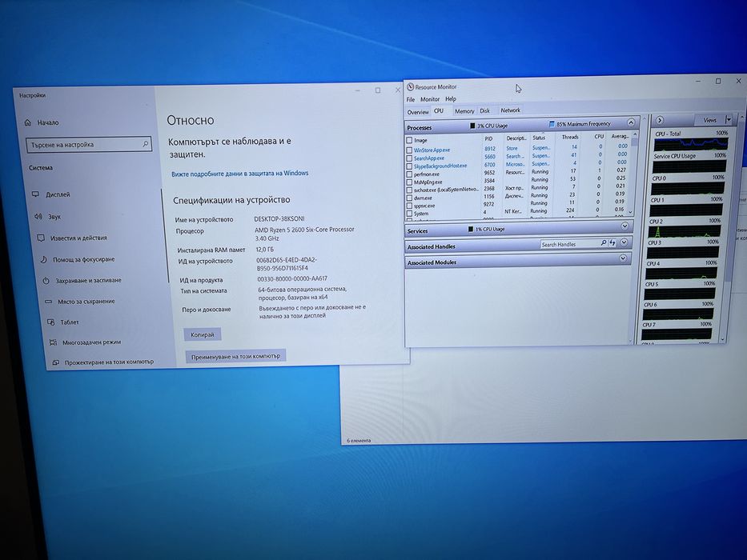Image resolution: width=747 pixels, height=560 pixels.
Task: Sort processes by Status column header
Action: (539, 138)
